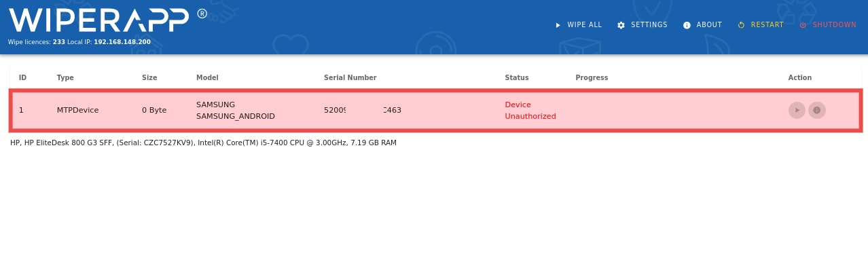The image size is (868, 264).
Task: Start wipe with row's play button
Action: tap(797, 110)
